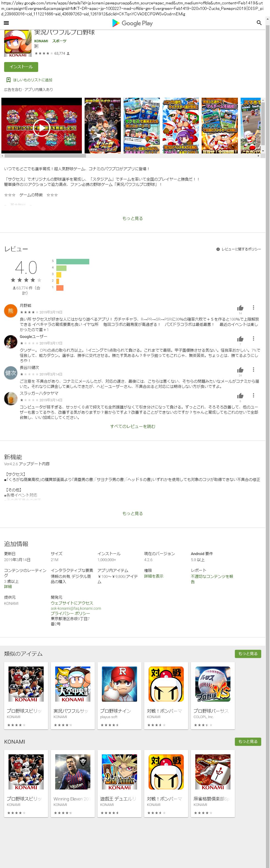This screenshot has width=270, height=868.
Task: Click ask-konami@faq.konami.com email link
Action: pyautogui.click(x=76, y=608)
